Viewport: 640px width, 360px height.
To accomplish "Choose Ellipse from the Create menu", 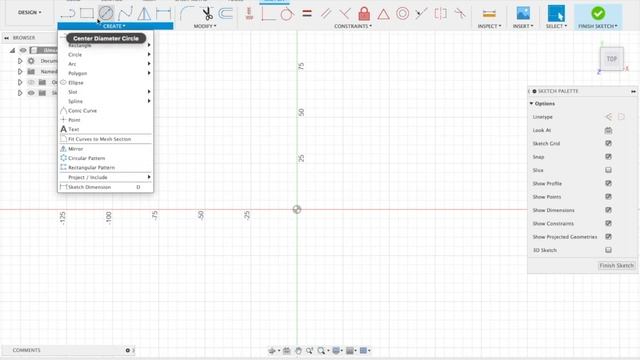I will (106, 82).
